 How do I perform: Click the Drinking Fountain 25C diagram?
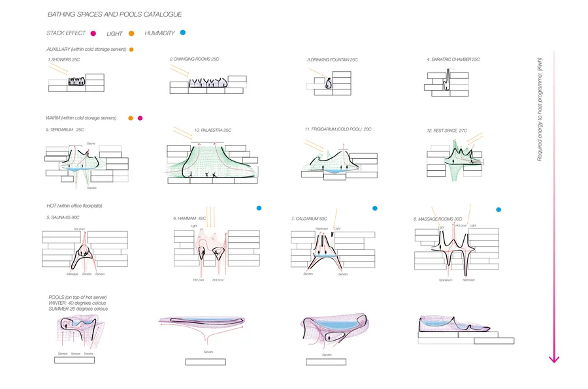329,82
